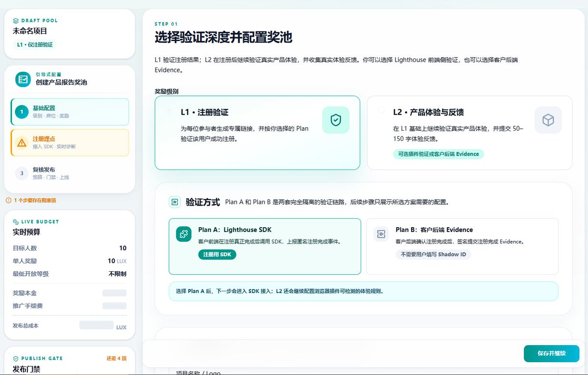Click the 未命名项目 project name

[30, 31]
